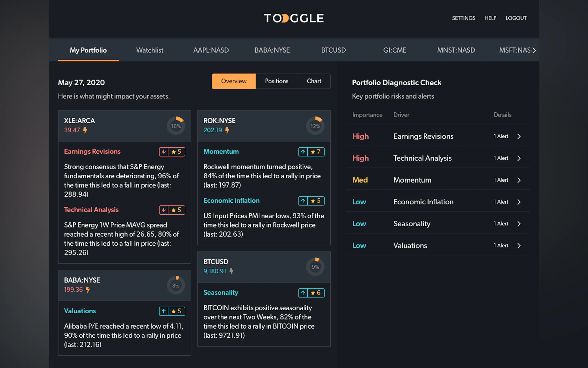Open the Technical Analysis heading in XLE card
The height and width of the screenshot is (368, 588).
coord(91,209)
